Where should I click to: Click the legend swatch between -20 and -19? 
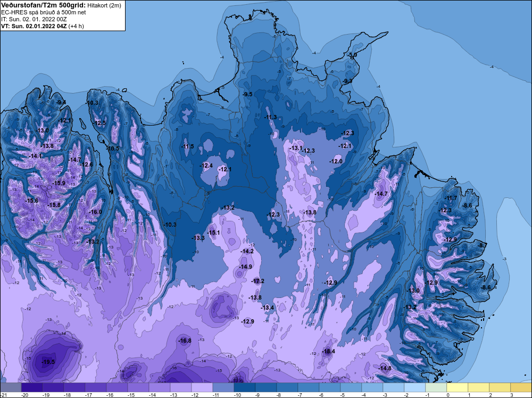32,387
